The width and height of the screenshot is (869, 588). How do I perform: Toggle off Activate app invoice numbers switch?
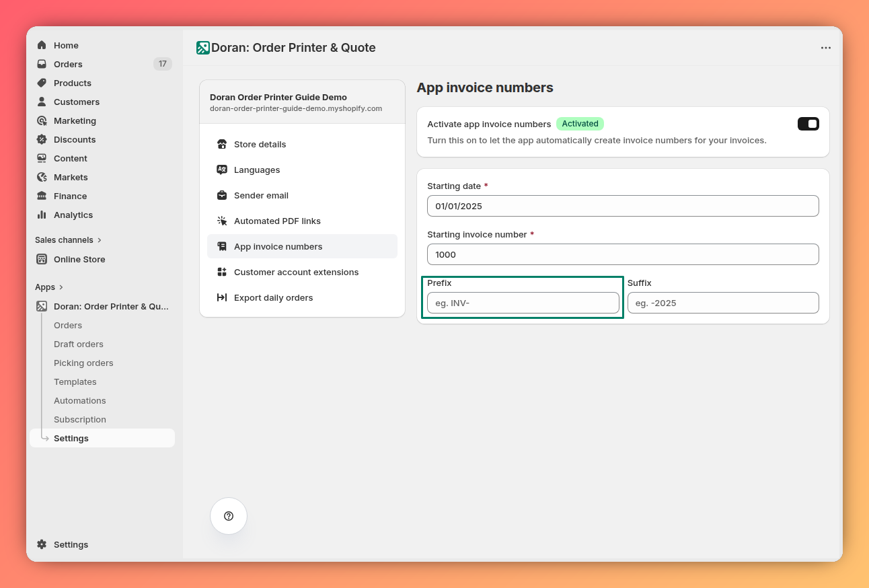click(808, 124)
